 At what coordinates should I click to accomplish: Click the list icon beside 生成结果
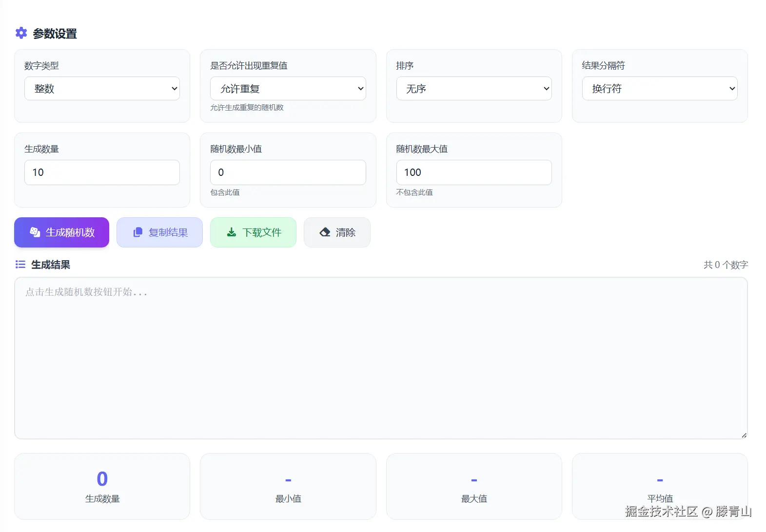(20, 265)
